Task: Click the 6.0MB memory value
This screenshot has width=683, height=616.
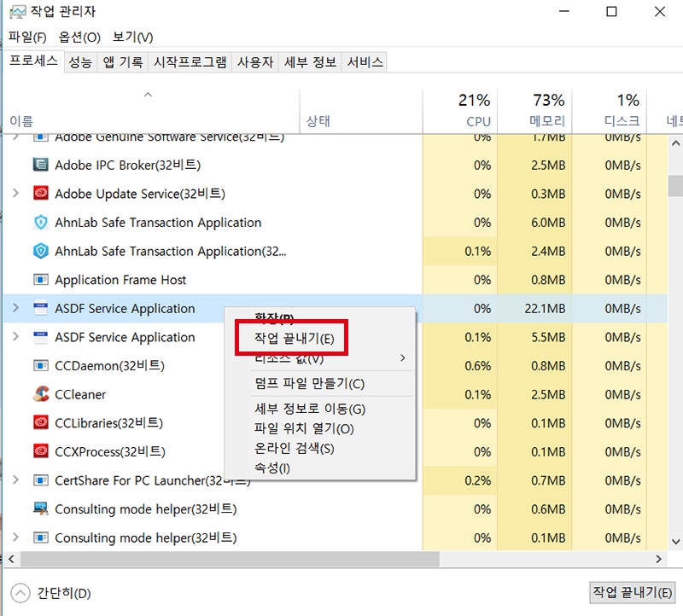Action: [x=548, y=223]
